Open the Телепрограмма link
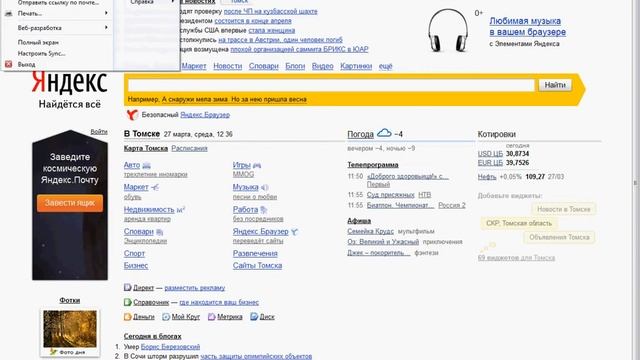 (x=373, y=165)
